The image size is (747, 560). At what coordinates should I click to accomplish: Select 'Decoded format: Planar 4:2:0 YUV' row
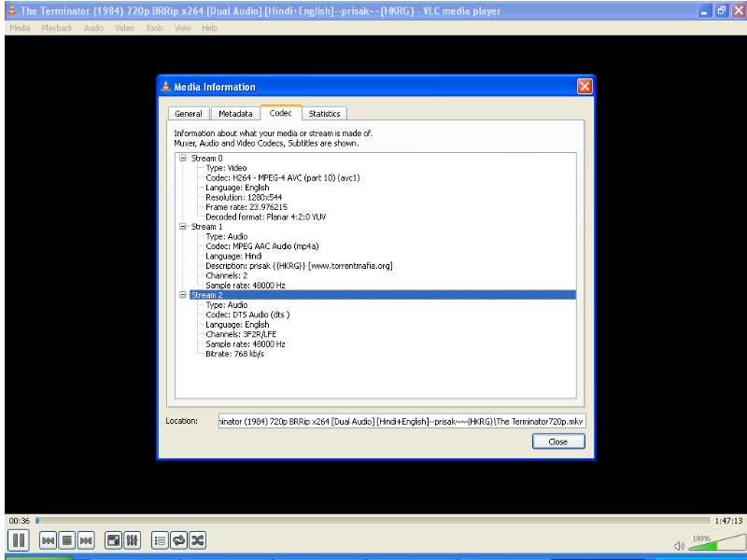[x=266, y=217]
